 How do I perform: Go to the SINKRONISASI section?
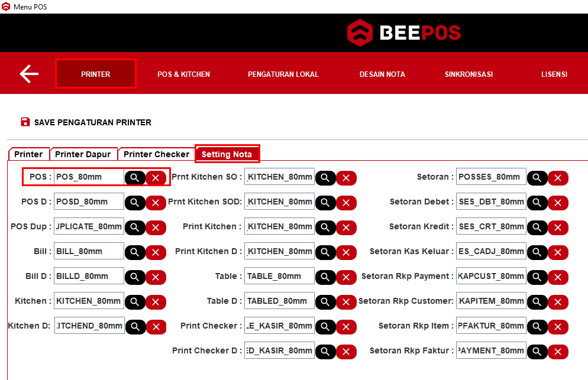click(469, 74)
